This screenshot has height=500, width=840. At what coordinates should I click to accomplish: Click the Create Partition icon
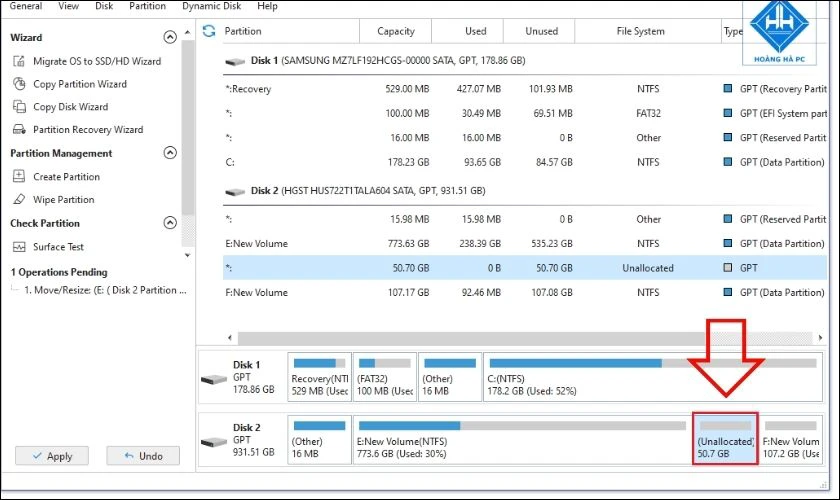click(19, 176)
